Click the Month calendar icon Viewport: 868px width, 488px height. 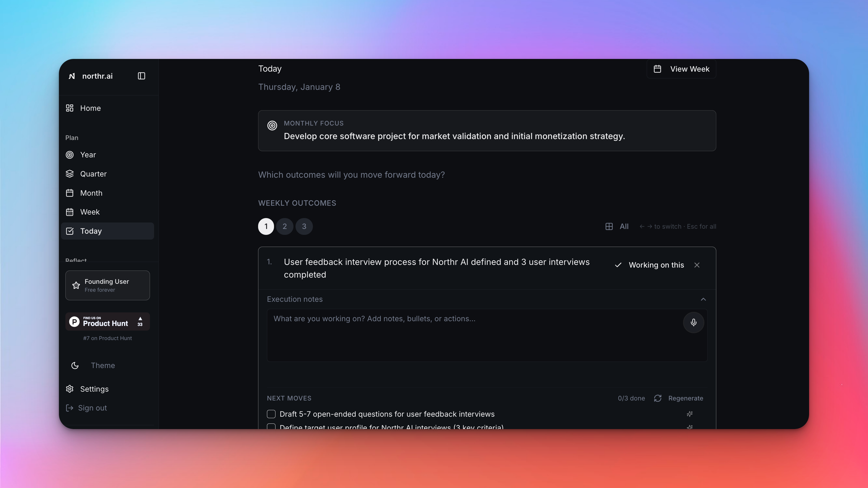(70, 193)
